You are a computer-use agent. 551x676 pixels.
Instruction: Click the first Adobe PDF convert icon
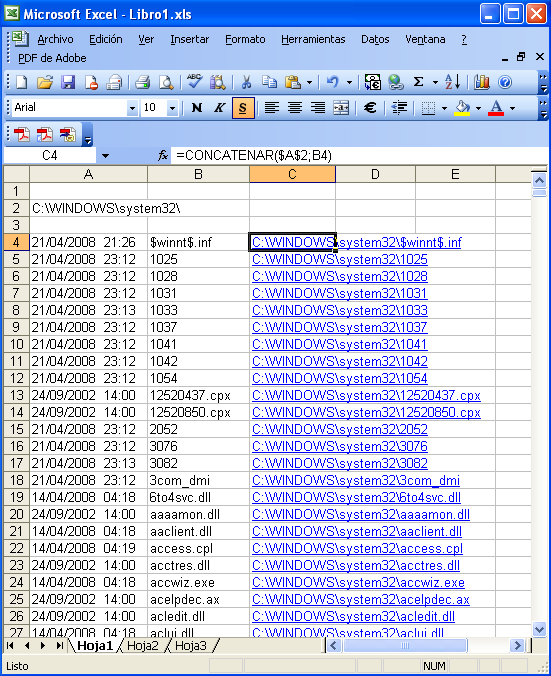point(22,135)
